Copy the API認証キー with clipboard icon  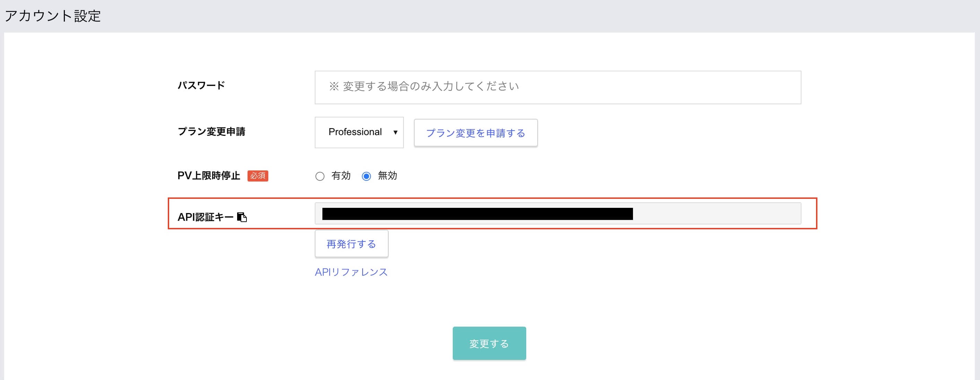tap(242, 217)
